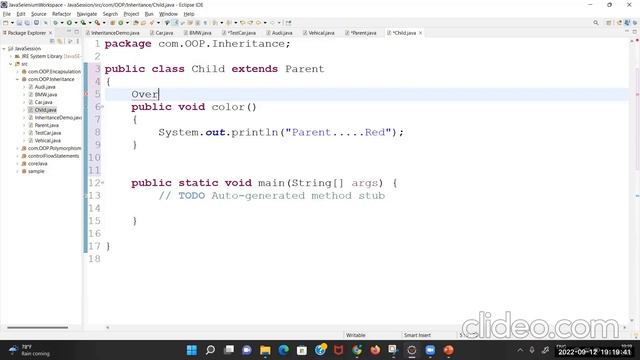Click the New Java Package icon
640x360 pixels.
(112, 23)
